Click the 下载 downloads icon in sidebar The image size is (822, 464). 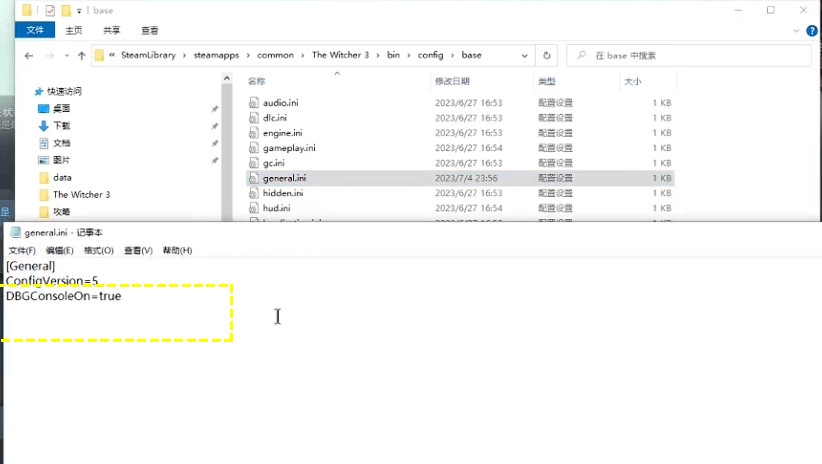click(44, 126)
